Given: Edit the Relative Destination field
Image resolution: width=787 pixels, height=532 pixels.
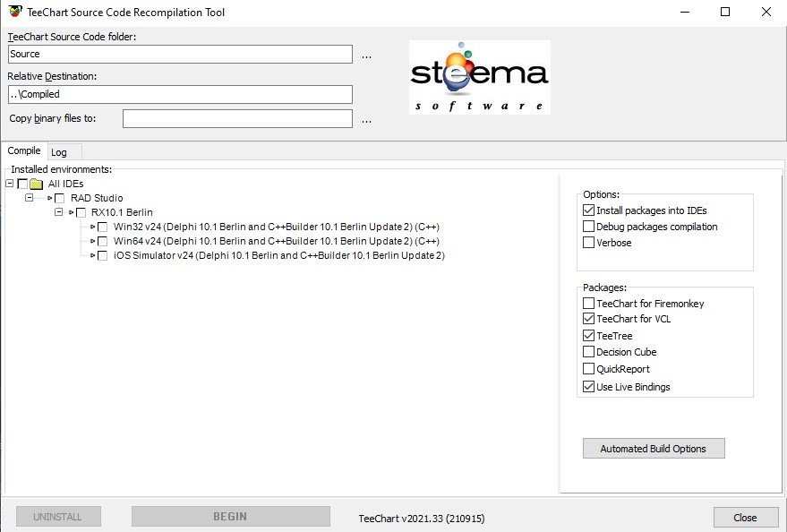Looking at the screenshot, I should 180,94.
